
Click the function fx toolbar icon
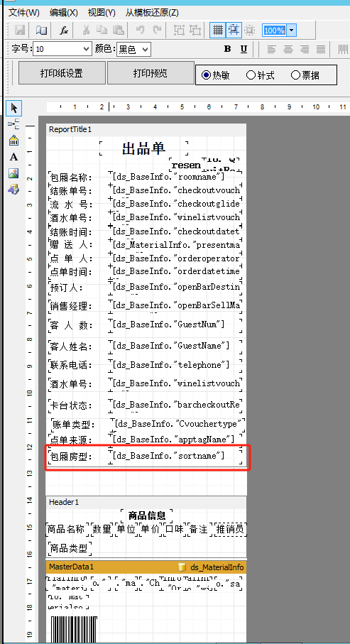64,31
